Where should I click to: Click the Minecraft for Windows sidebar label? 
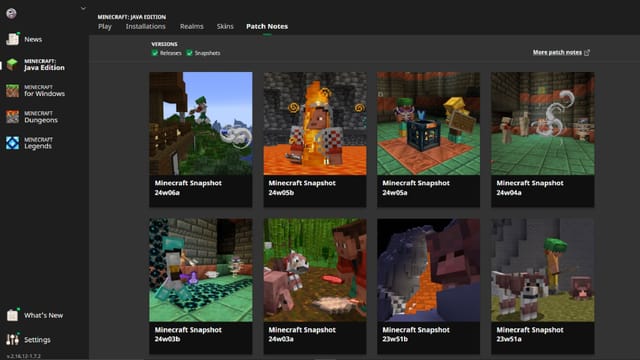[44, 91]
